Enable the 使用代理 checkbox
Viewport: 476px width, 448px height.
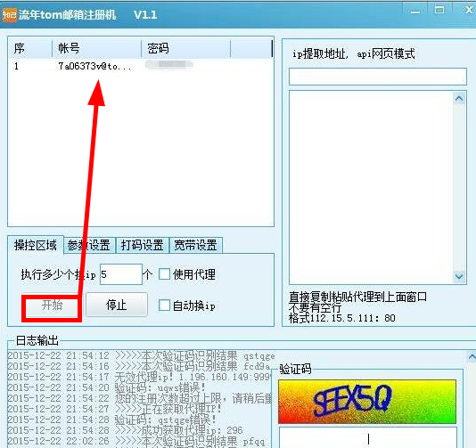click(164, 274)
